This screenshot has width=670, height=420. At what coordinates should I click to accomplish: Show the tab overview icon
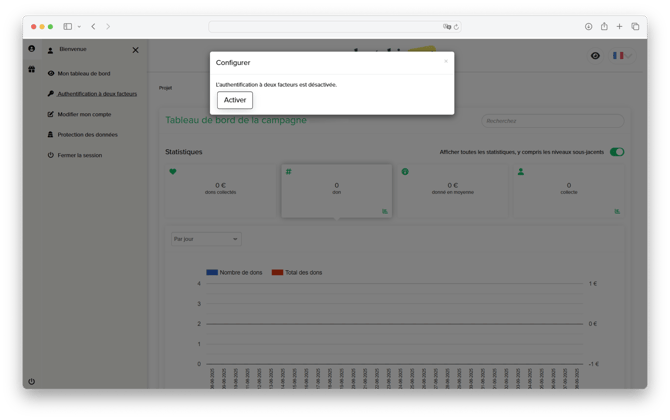(635, 26)
